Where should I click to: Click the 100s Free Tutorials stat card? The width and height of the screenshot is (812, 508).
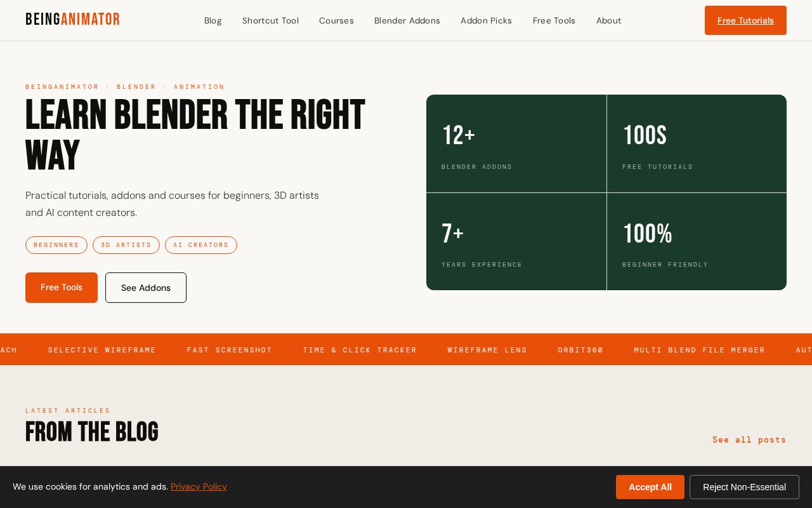pos(697,144)
